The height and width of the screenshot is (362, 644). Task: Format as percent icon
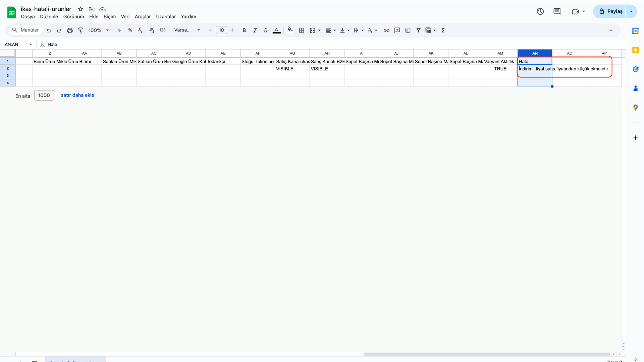[130, 30]
